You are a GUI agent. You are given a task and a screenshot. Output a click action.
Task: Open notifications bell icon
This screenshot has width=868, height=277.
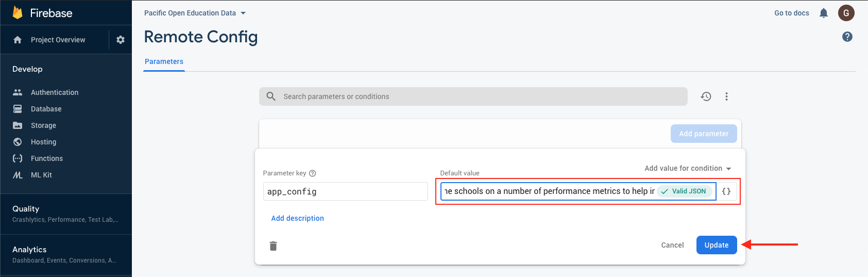824,13
